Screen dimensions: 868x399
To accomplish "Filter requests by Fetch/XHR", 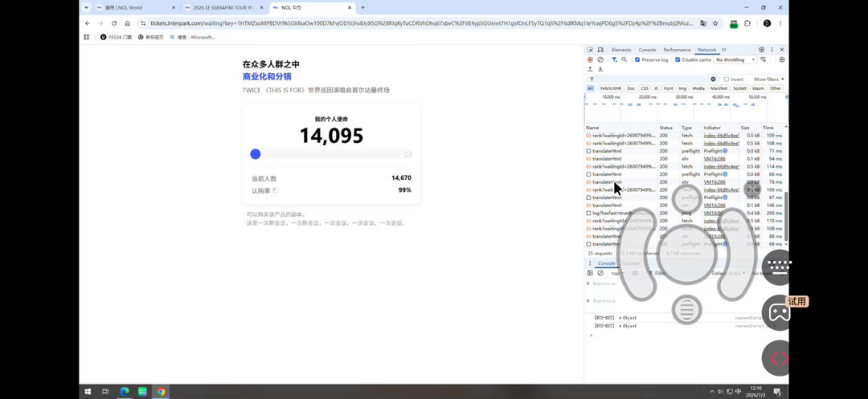I will pos(611,88).
